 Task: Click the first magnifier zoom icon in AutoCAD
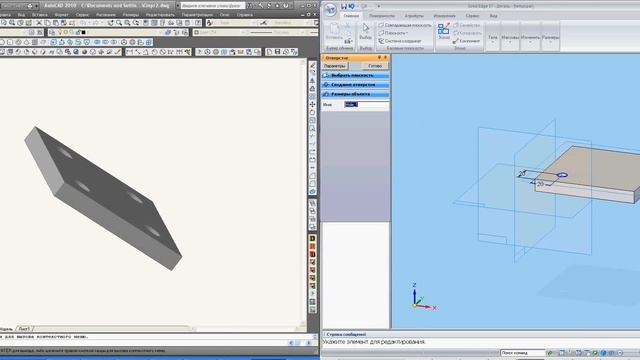119,23
